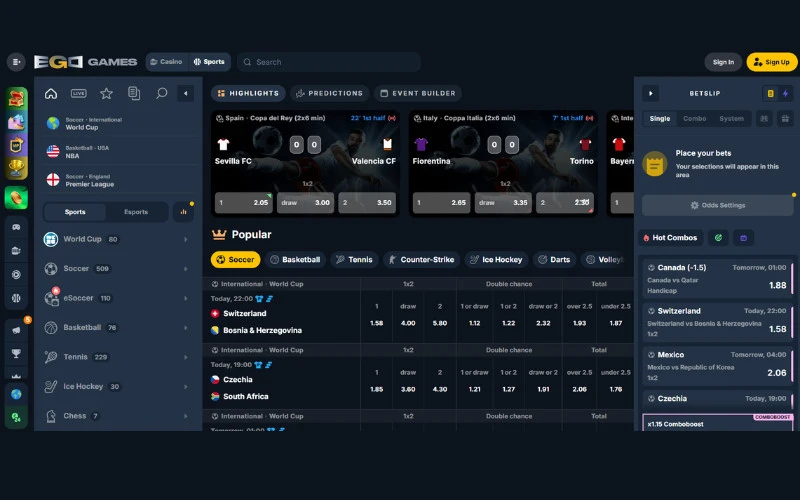Image resolution: width=800 pixels, height=500 pixels.
Task: Open the home icon in sports sidebar
Action: pos(51,93)
